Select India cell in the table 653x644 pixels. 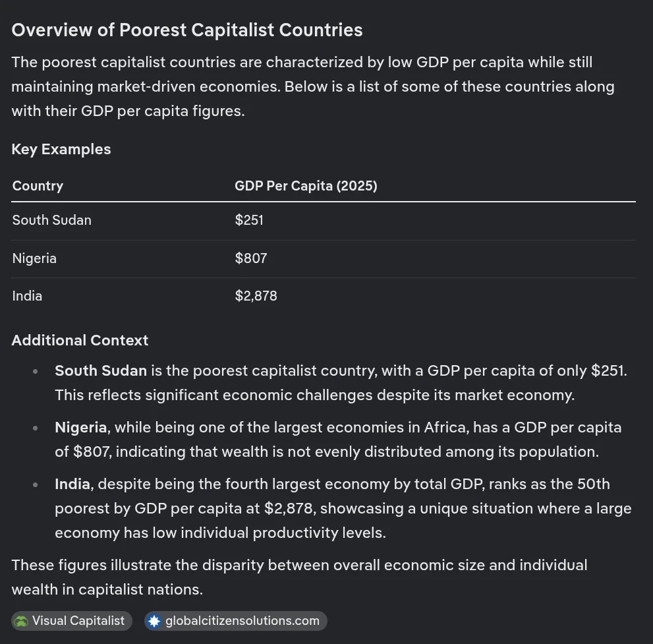coord(27,296)
